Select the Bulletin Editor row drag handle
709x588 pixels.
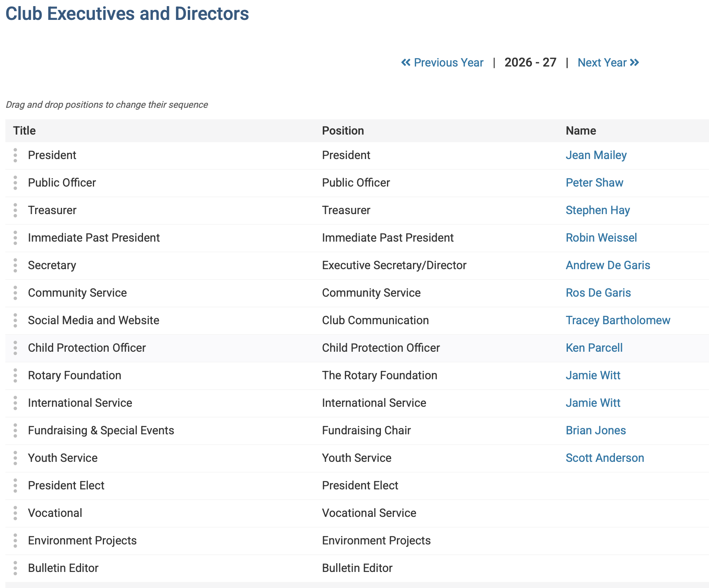pos(15,568)
